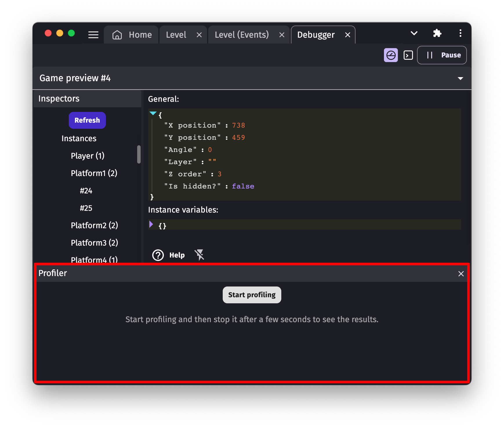Select Platform1 instance #24
This screenshot has height=428, width=504.
pos(86,191)
